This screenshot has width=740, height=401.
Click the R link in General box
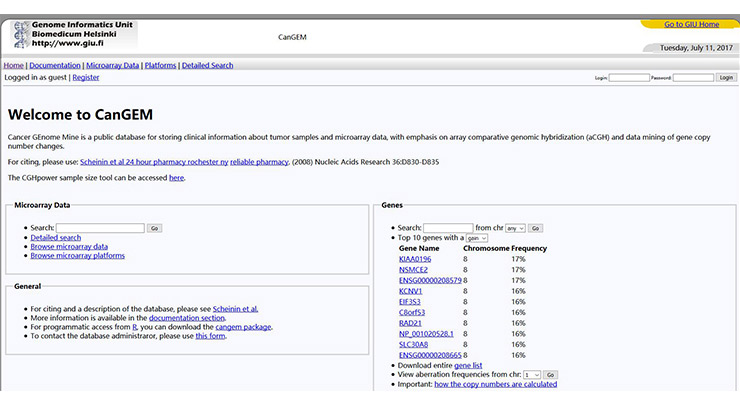coord(135,327)
